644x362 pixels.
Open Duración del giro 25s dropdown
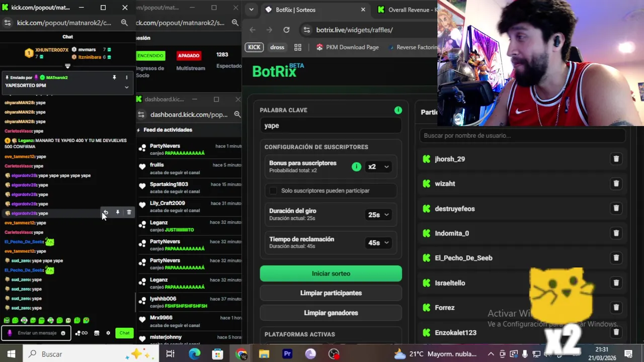pos(378,215)
